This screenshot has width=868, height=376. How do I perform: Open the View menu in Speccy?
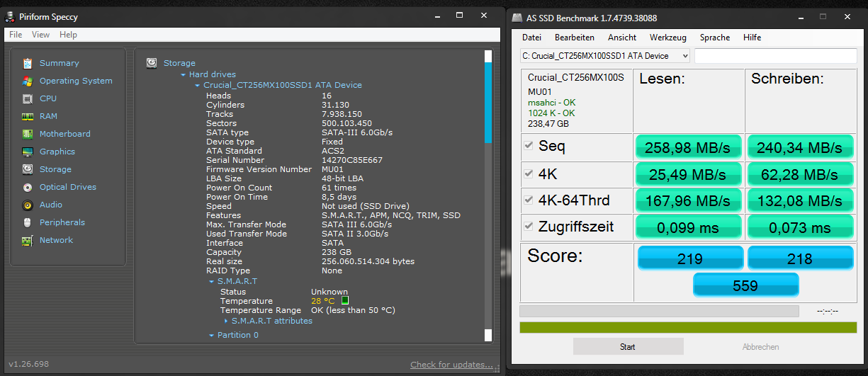pos(40,35)
